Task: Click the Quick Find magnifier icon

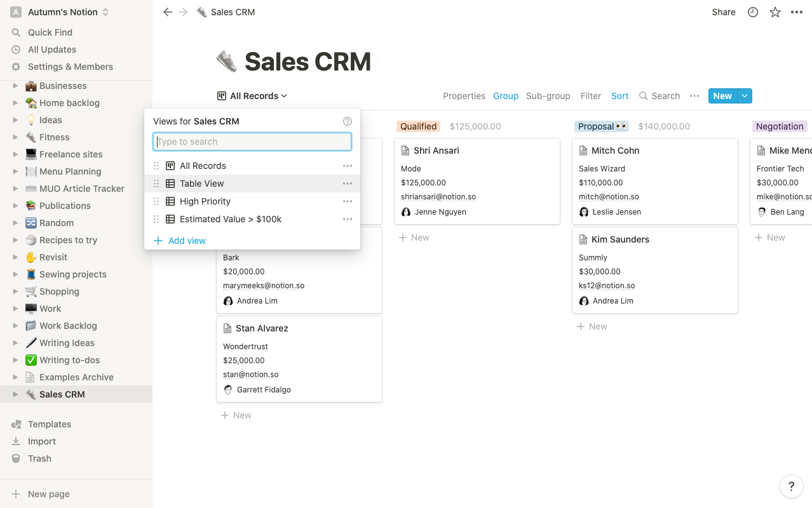Action: [16, 32]
